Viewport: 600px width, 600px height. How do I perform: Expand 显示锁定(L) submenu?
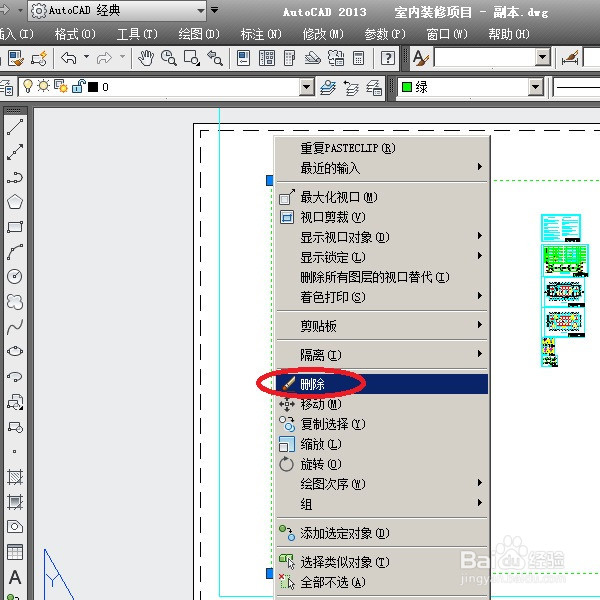click(x=382, y=257)
